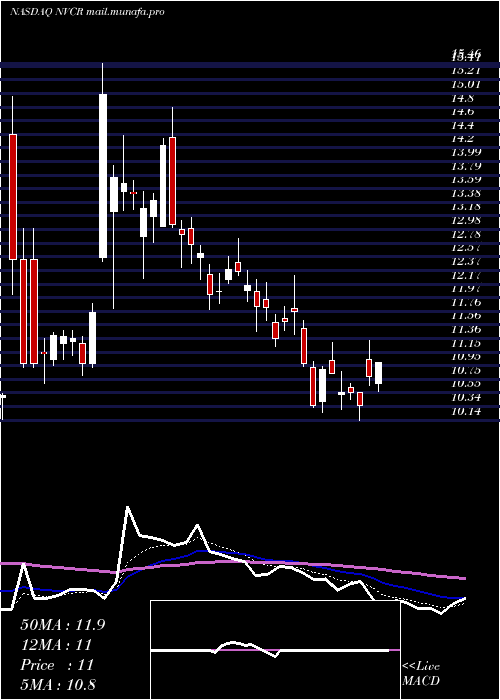Click the Price : 11 label

click(x=57, y=665)
